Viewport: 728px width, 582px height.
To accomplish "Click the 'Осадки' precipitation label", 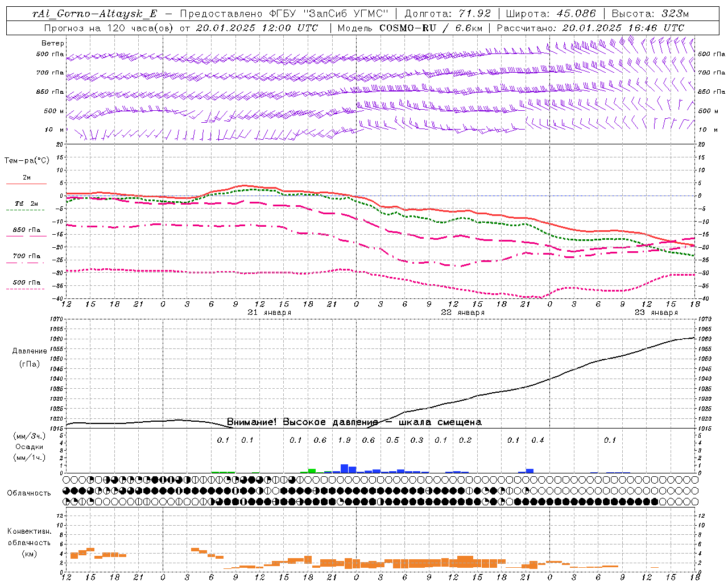I will click(30, 447).
